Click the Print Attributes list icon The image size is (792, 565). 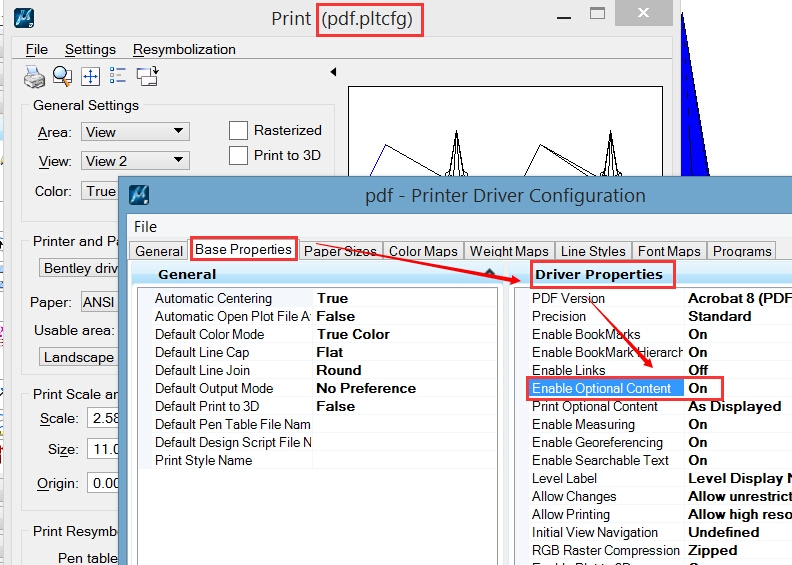[x=118, y=76]
